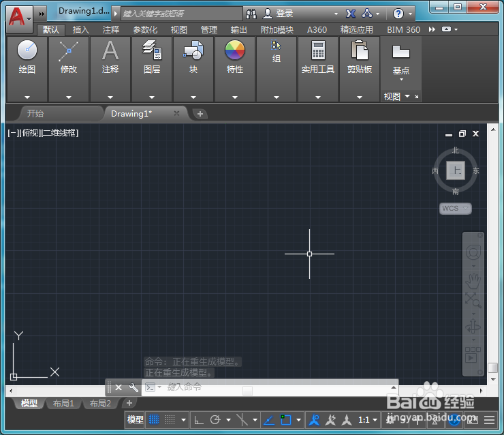This screenshot has width=504, height=435.
Task: Open the WCS coordinate system dropdown
Action: [455, 208]
